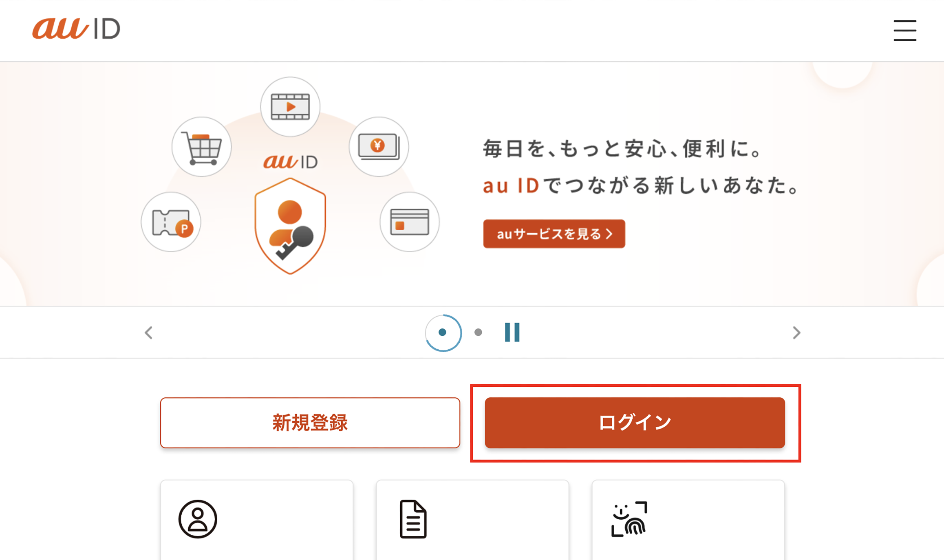Go back to the previous carousel slide
This screenshot has width=944, height=560.
pos(148,333)
